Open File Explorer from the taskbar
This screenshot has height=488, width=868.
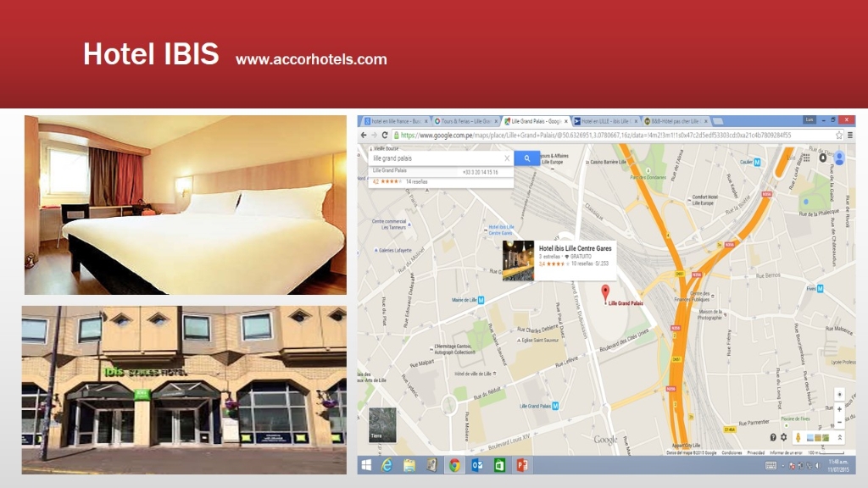pos(409,465)
